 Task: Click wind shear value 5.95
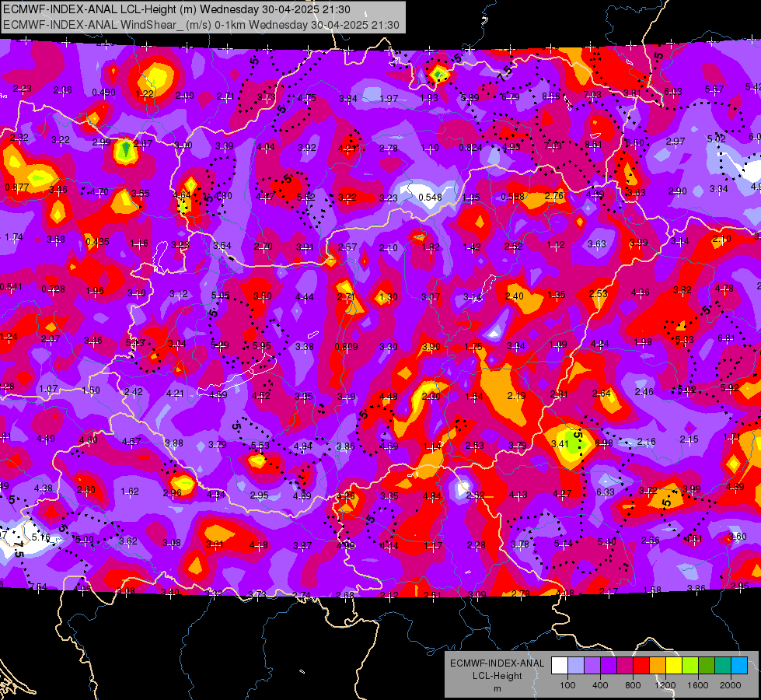[x=262, y=346]
